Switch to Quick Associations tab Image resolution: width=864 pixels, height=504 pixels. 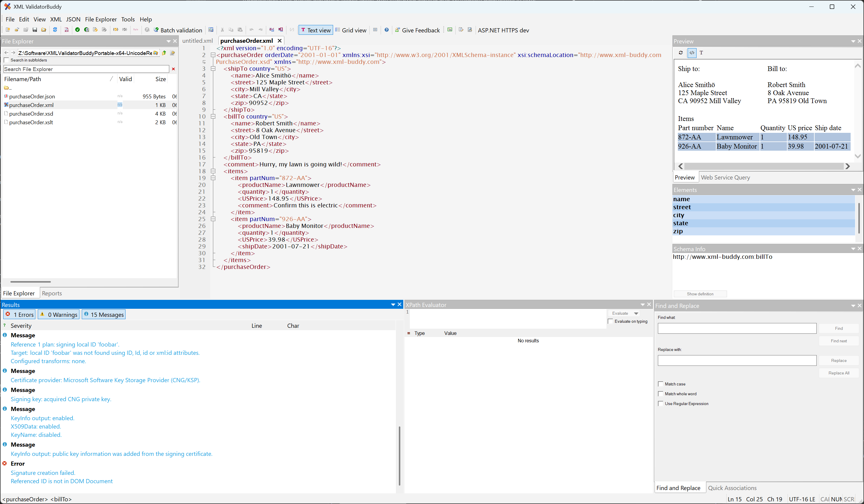click(x=732, y=488)
